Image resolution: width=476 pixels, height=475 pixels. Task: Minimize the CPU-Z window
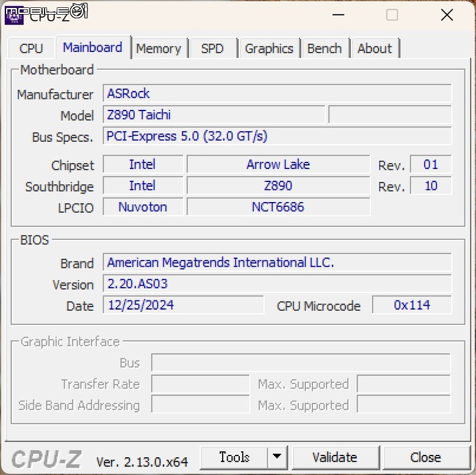tap(338, 15)
